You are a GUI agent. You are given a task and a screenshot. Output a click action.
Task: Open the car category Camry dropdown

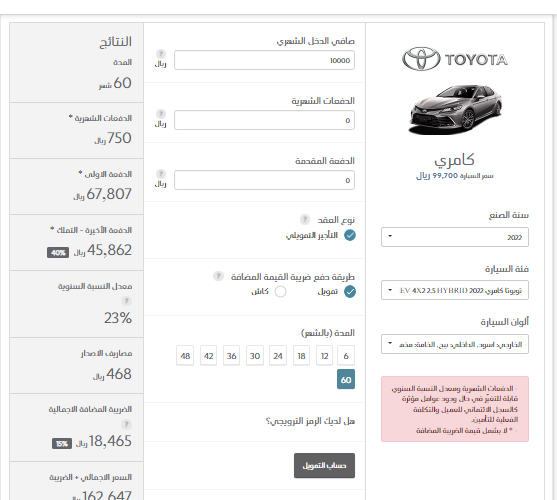pyautogui.click(x=455, y=290)
